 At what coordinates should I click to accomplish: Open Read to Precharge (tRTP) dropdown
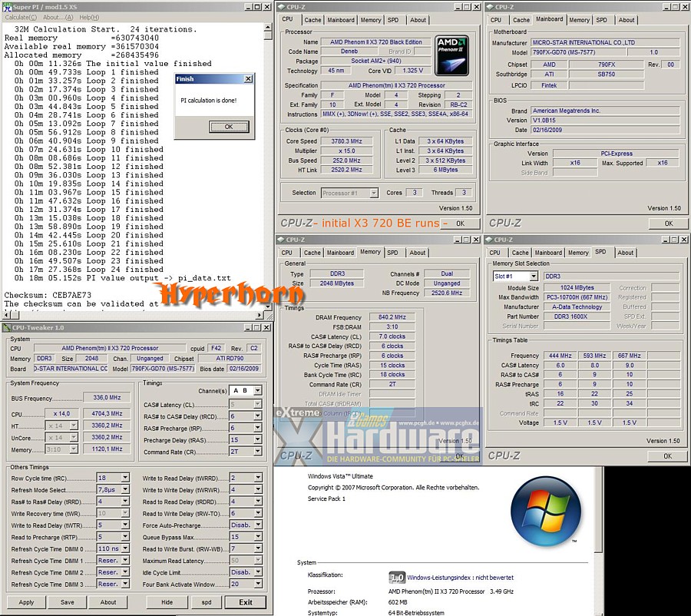click(x=125, y=537)
